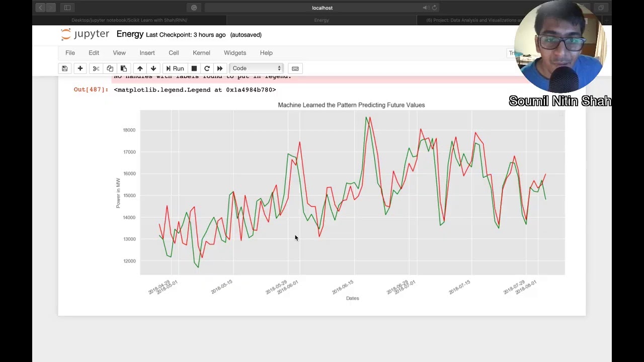Screen dimensions: 644x362
Task: Click the 18000 y-axis tick label
Action: pyautogui.click(x=129, y=130)
